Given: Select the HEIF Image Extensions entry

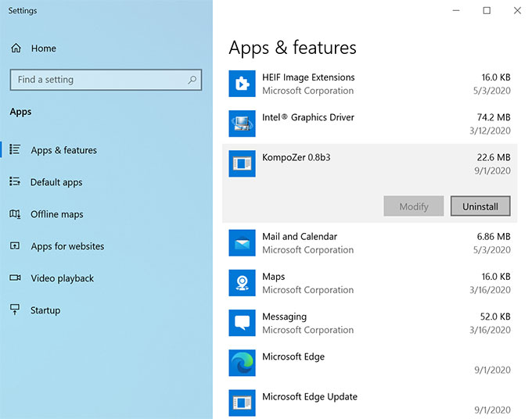Looking at the screenshot, I should pos(369,84).
